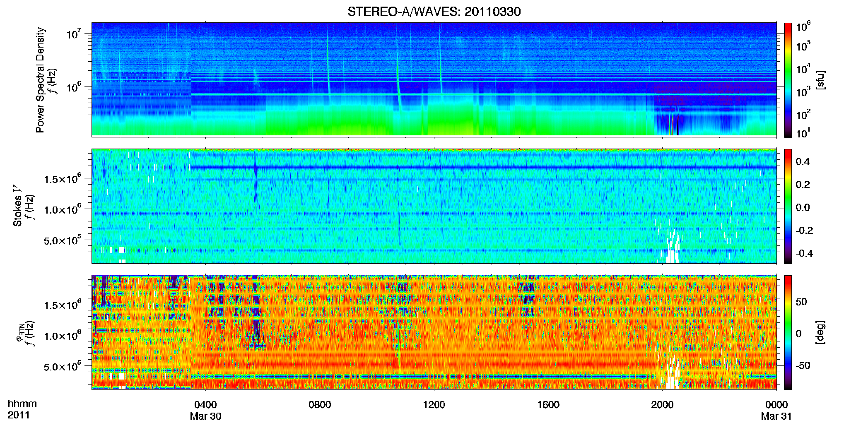Click the bottom panel [deg] colorbar unit label

click(820, 332)
